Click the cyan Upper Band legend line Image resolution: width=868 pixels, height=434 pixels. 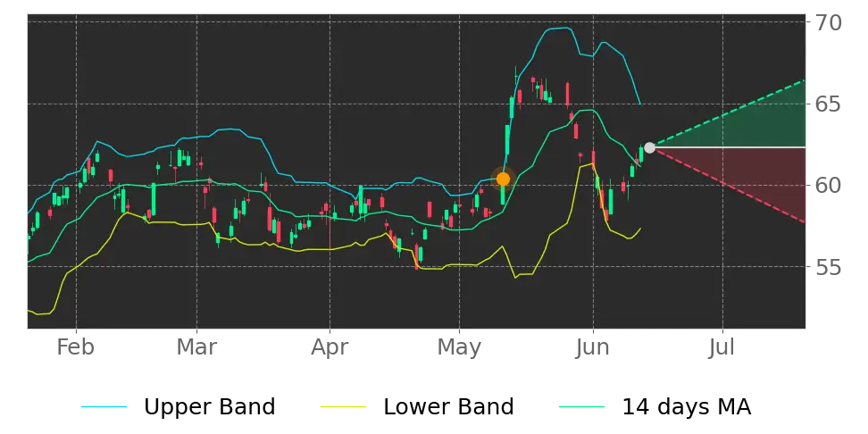pyautogui.click(x=104, y=407)
